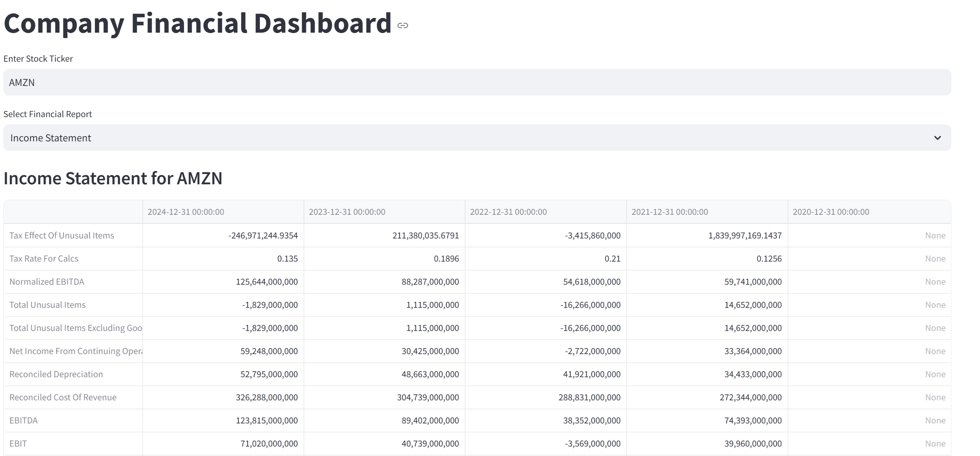
Task: Click the 0.1896 tax rate cell
Action: pos(446,259)
